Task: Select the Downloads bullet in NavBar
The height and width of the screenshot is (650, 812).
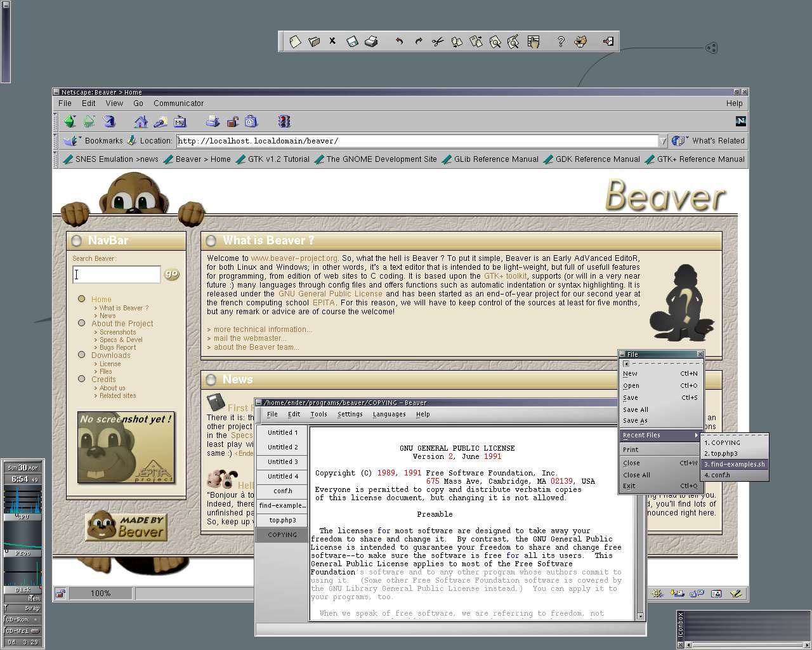Action: (81, 355)
